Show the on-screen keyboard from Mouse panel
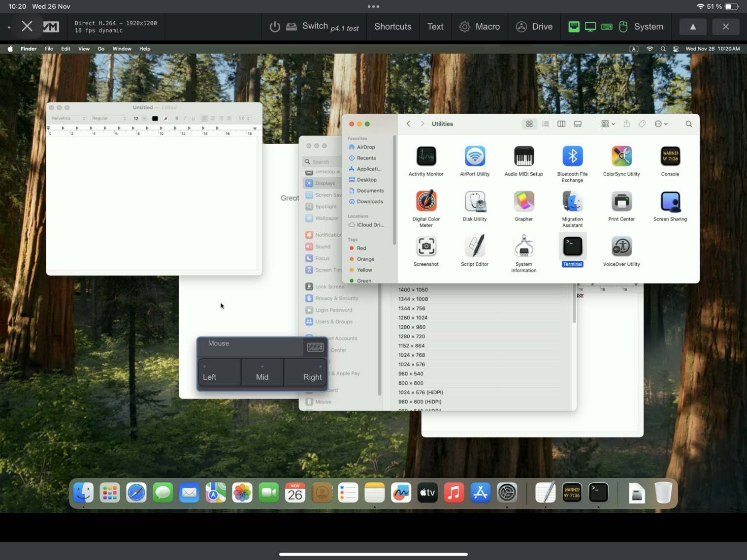Image resolution: width=747 pixels, height=560 pixels. (315, 347)
